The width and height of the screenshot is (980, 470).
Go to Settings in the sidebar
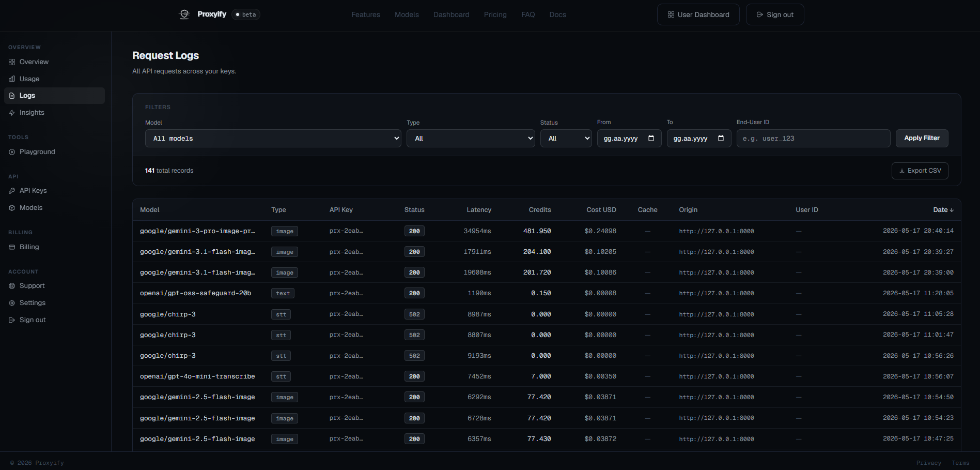tap(54, 303)
